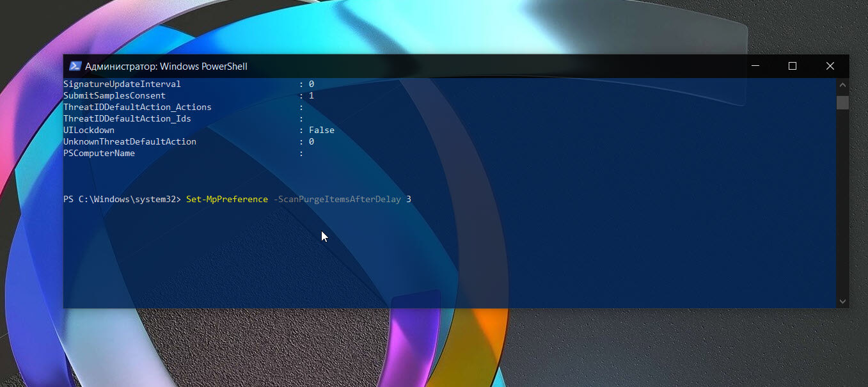This screenshot has height=387, width=868.
Task: Click the value '1' of SubmitSamplesConsent
Action: [x=312, y=96]
